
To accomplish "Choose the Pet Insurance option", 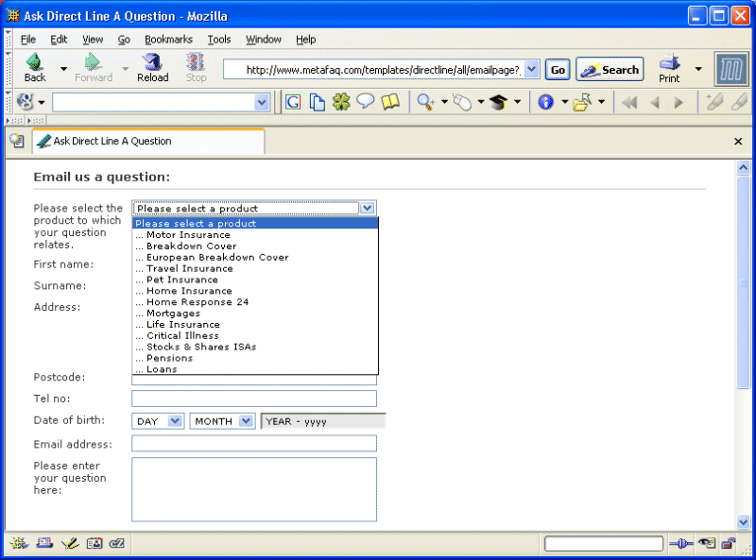I will point(255,280).
